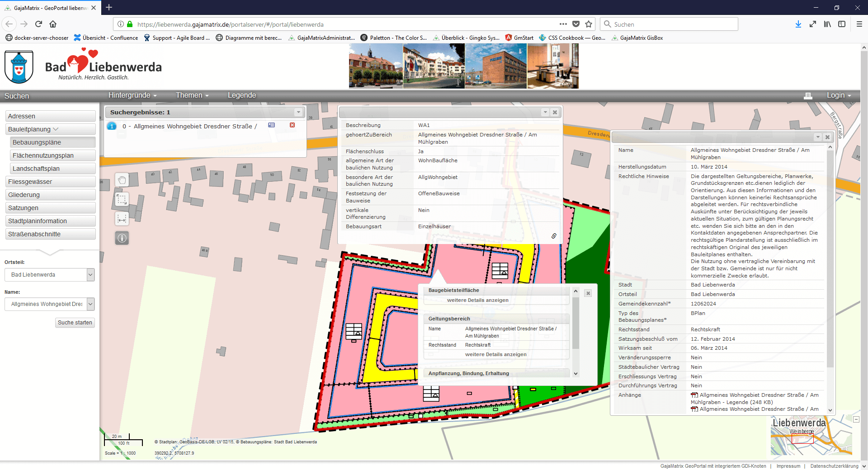This screenshot has height=470, width=868.
Task: Show details for search result entry
Action: (271, 125)
